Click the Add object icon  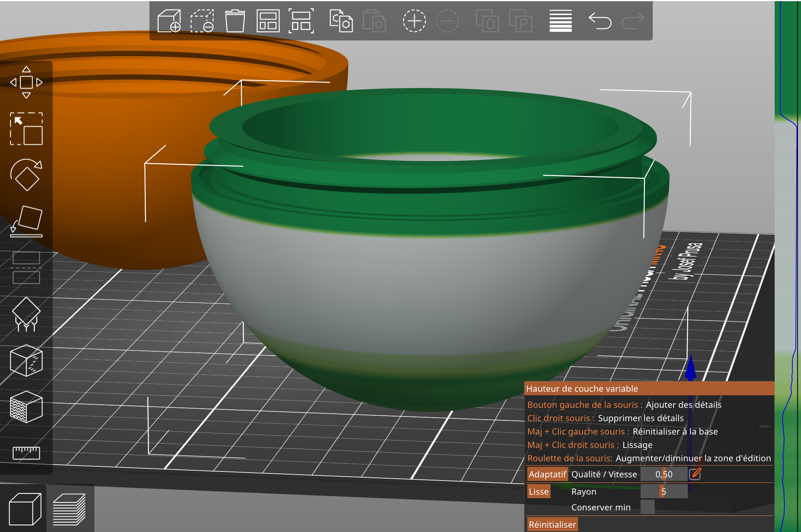pos(169,20)
